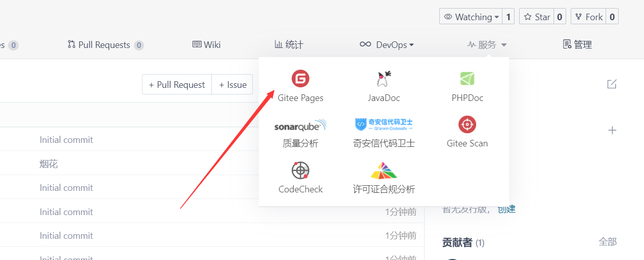Open Gitee Pages red G icon
This screenshot has width=644, height=260.
[x=300, y=78]
